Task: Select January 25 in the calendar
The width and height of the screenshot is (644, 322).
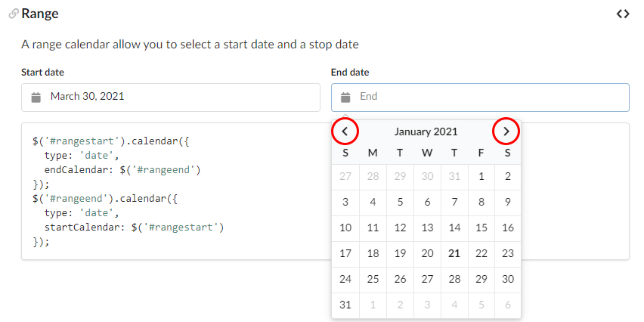Action: [373, 279]
